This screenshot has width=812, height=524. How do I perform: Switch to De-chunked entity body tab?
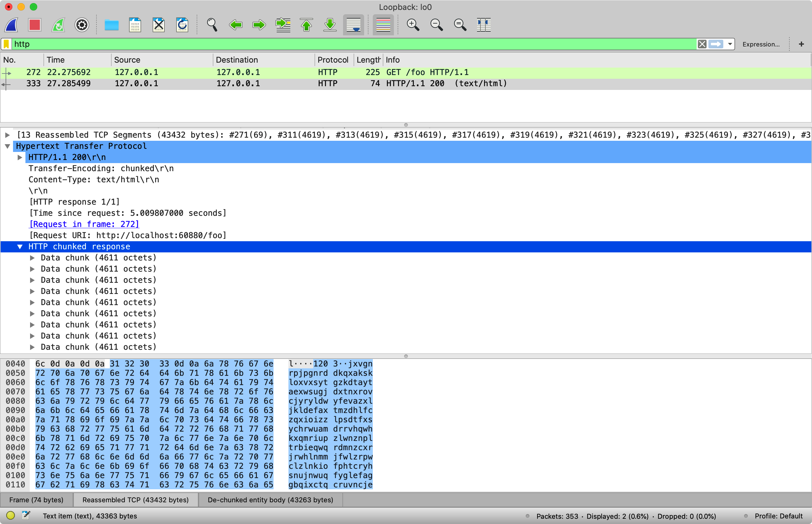270,500
